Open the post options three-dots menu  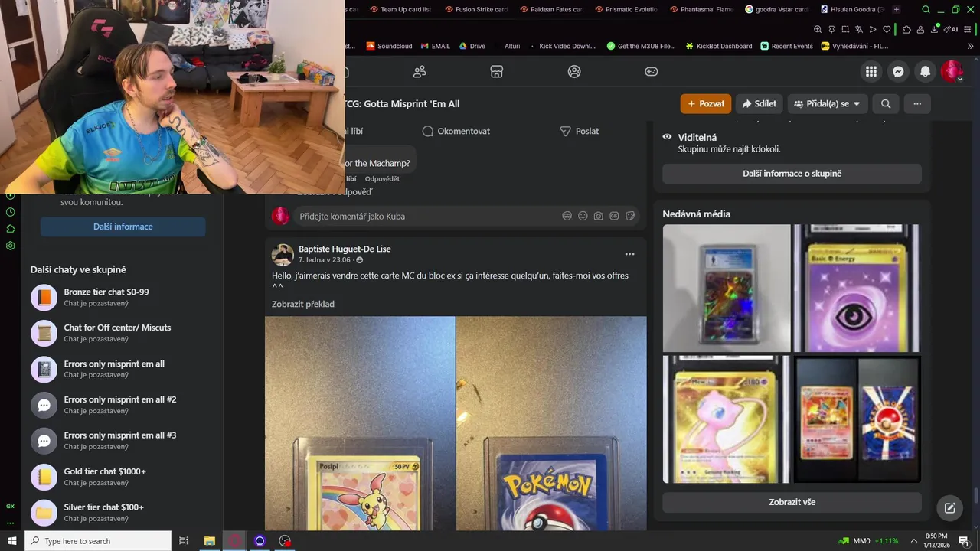click(629, 254)
